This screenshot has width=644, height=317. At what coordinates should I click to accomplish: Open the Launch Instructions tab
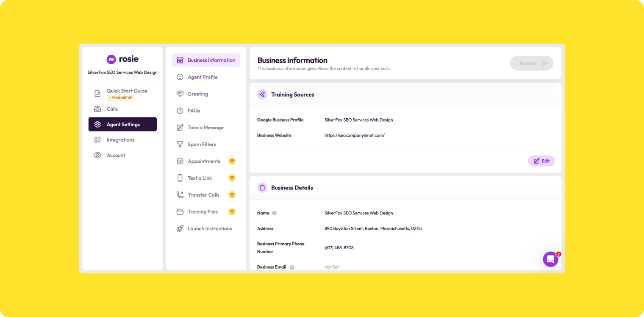pos(206,228)
